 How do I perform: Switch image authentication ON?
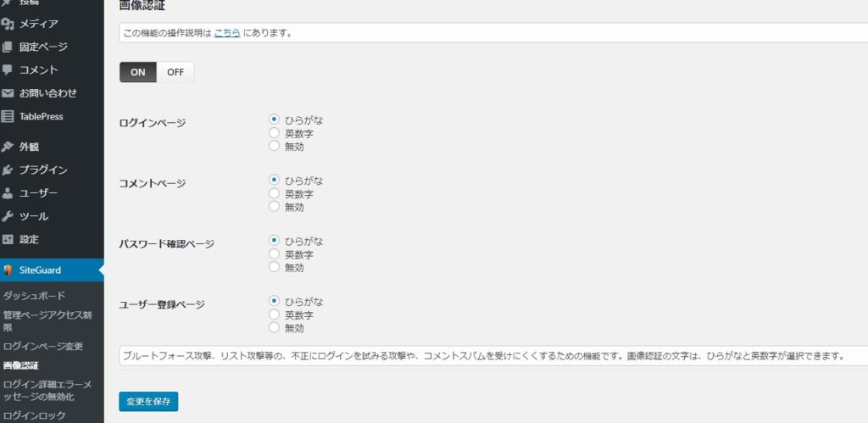138,72
